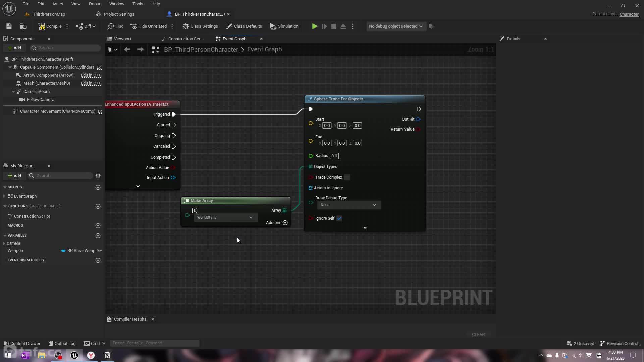Open Class Settings

pos(200,26)
